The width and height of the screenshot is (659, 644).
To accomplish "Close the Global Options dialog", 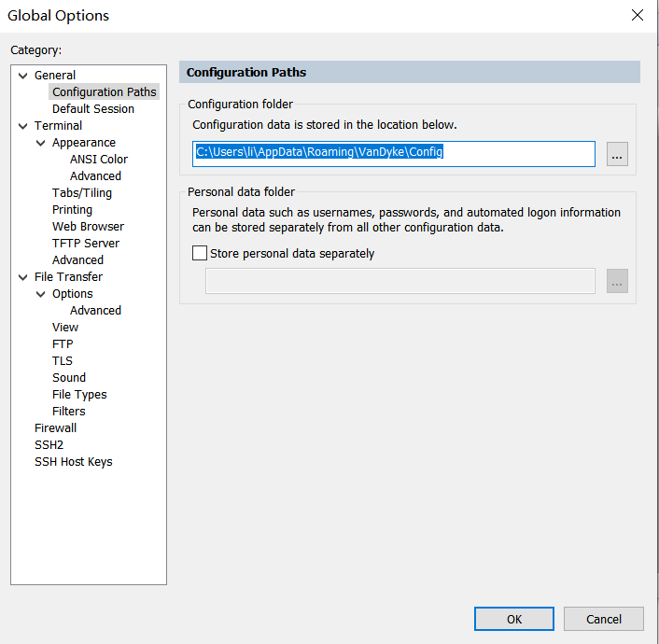I will [638, 15].
